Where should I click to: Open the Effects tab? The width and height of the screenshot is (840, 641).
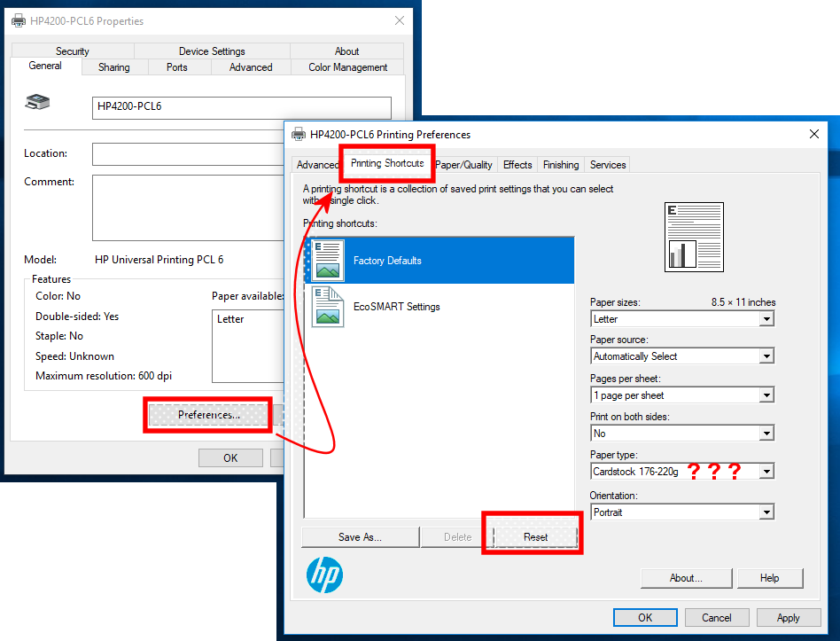pos(517,165)
